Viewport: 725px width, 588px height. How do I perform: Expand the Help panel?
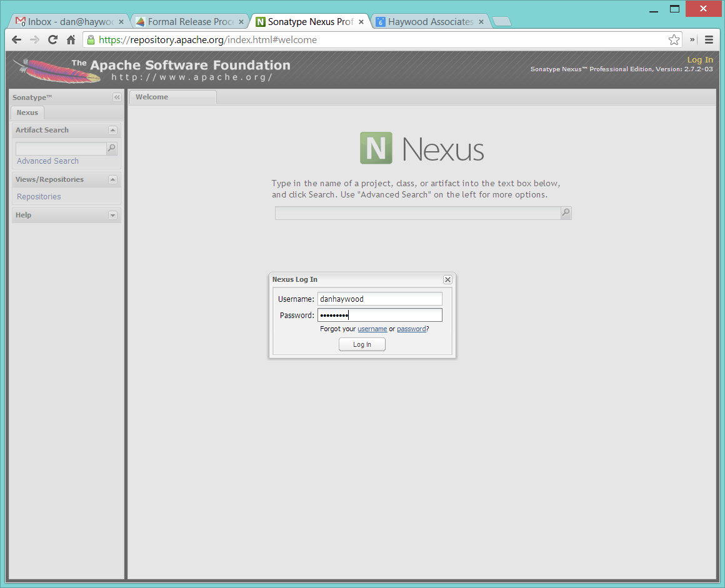click(x=112, y=215)
